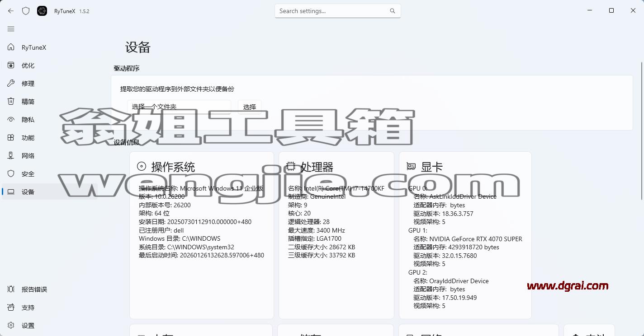Screen dimensions: 644x336
Task: Select 精简 in the sidebar
Action: tap(50, 102)
